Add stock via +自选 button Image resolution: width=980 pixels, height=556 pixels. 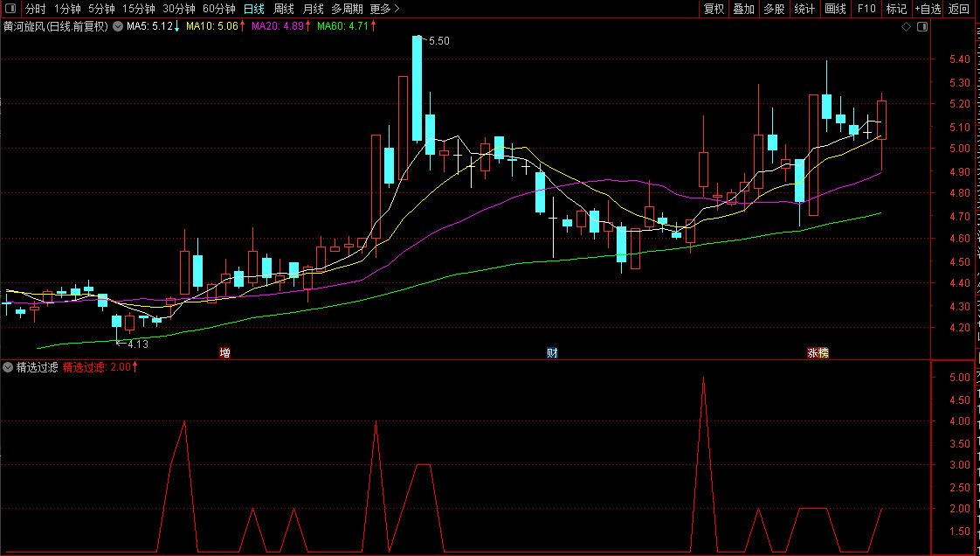pos(928,9)
